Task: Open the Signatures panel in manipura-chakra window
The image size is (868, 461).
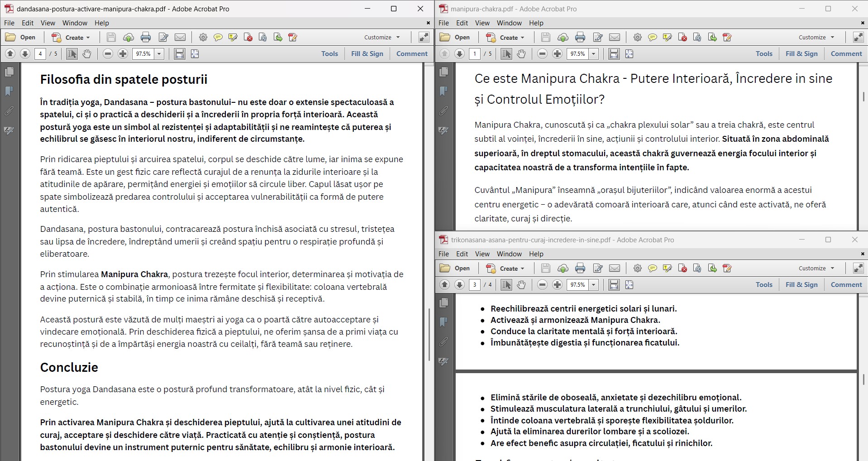Action: pos(444,130)
